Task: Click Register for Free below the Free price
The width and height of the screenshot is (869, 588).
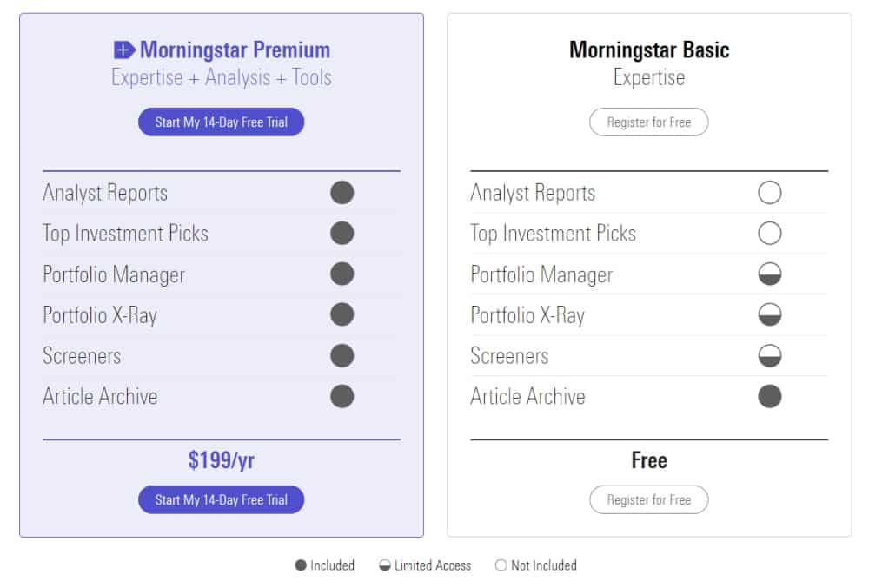Action: click(649, 500)
